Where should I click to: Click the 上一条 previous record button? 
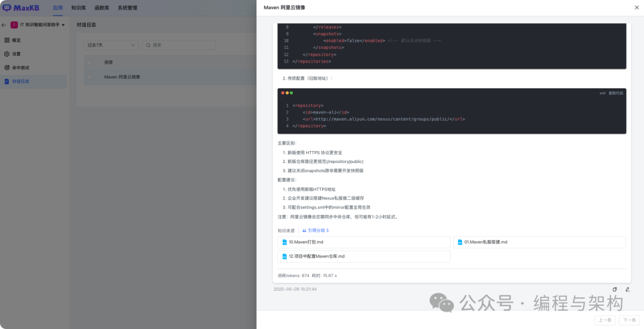pos(605,320)
